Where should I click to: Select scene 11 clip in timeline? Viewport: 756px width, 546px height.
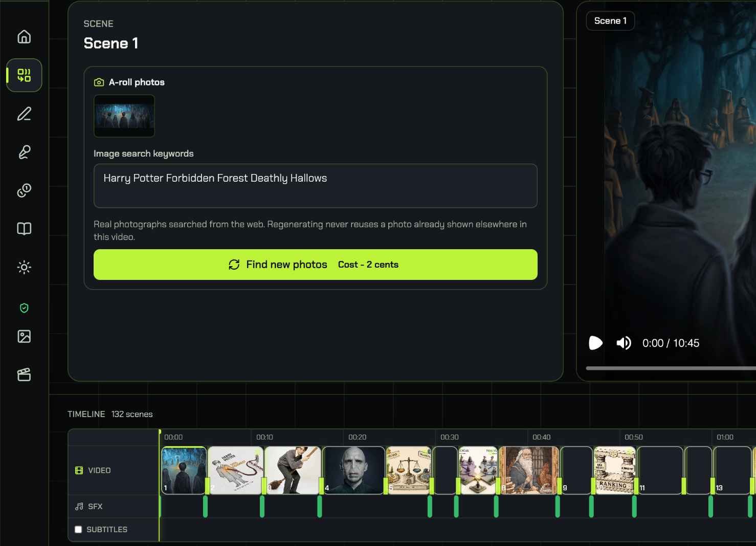coord(660,470)
